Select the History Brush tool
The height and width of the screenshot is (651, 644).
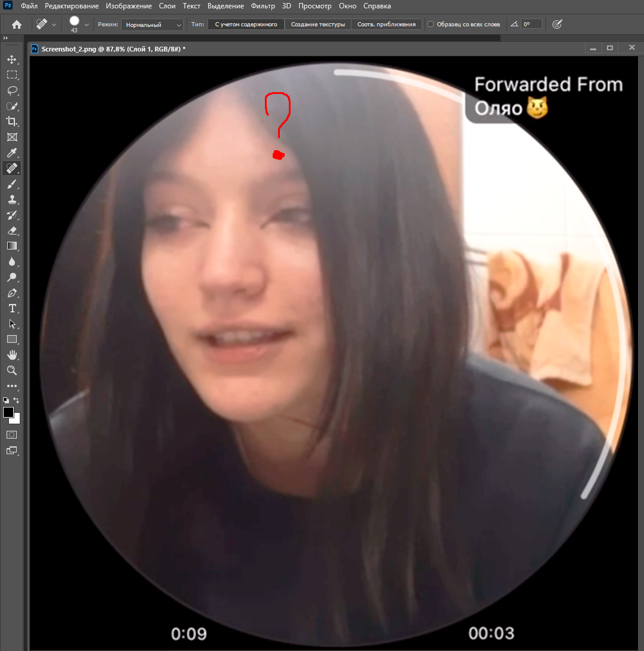point(11,215)
